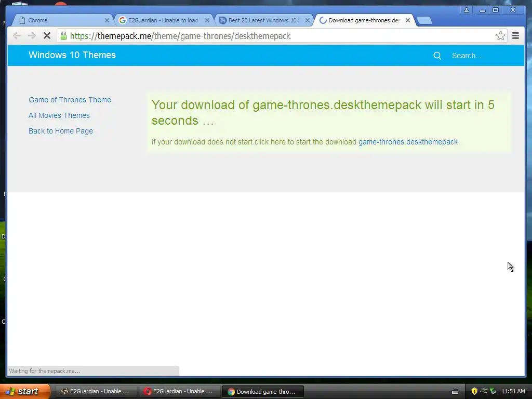Image resolution: width=532 pixels, height=399 pixels.
Task: Click Back to Home Page link
Action: 61,131
